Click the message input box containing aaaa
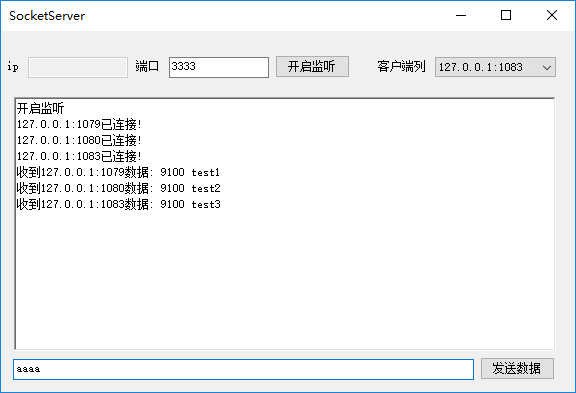 (x=244, y=369)
